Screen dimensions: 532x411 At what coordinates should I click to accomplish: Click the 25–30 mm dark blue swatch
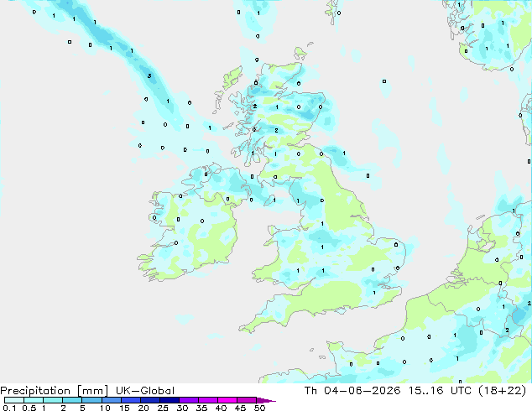(170, 400)
